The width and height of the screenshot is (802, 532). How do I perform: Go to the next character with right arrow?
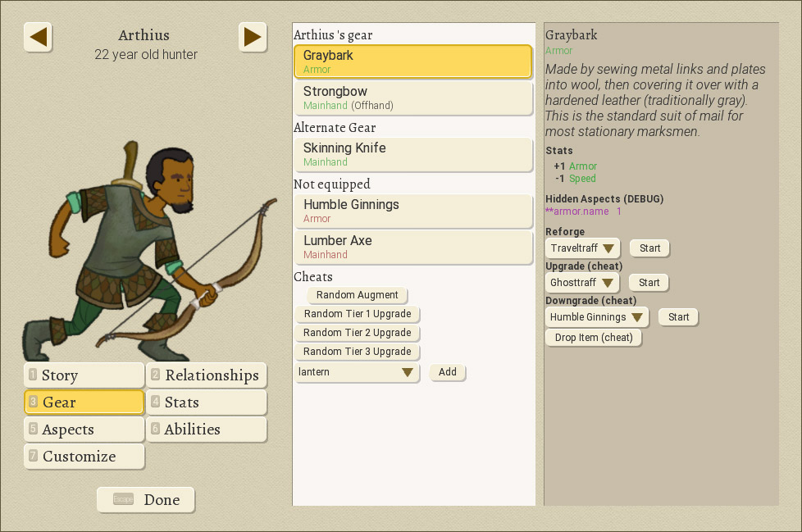(x=253, y=37)
